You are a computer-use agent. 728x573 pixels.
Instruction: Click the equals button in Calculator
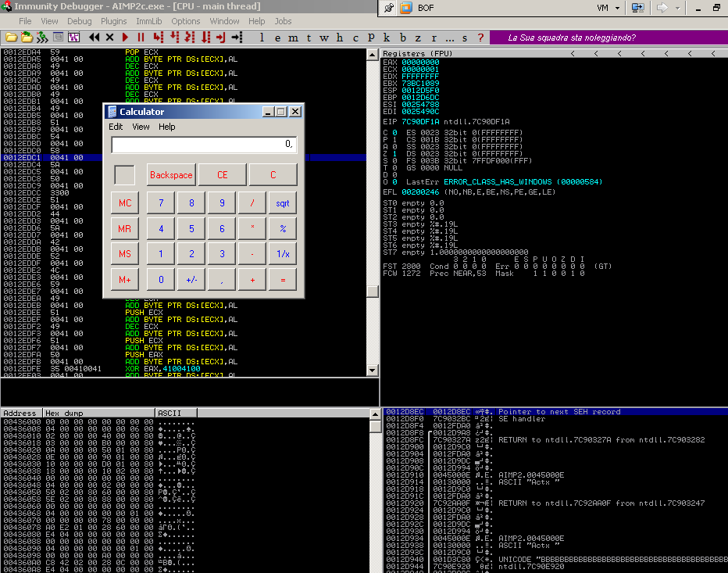tap(283, 280)
